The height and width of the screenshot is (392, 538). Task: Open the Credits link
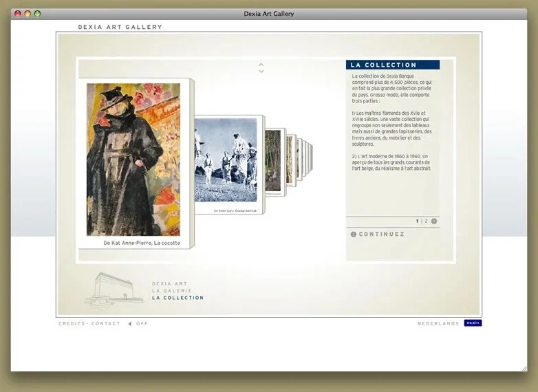click(x=72, y=323)
